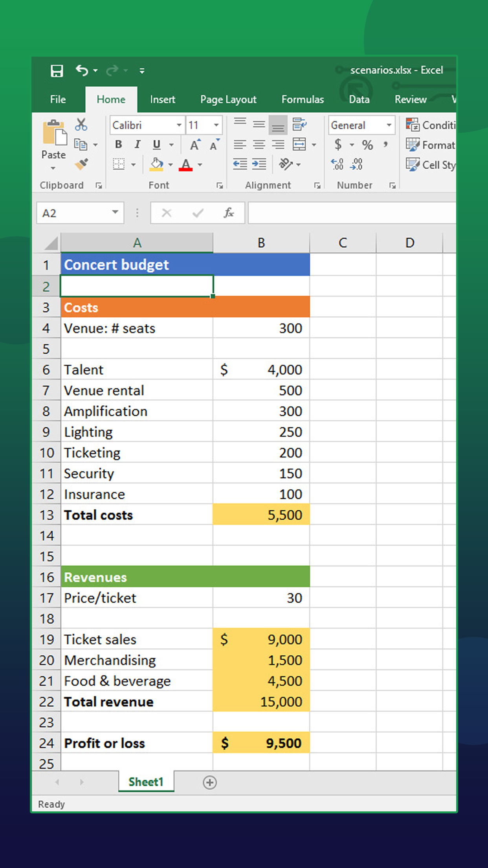Switch to the Insert ribbon tab
Image resolution: width=488 pixels, height=868 pixels.
[162, 99]
